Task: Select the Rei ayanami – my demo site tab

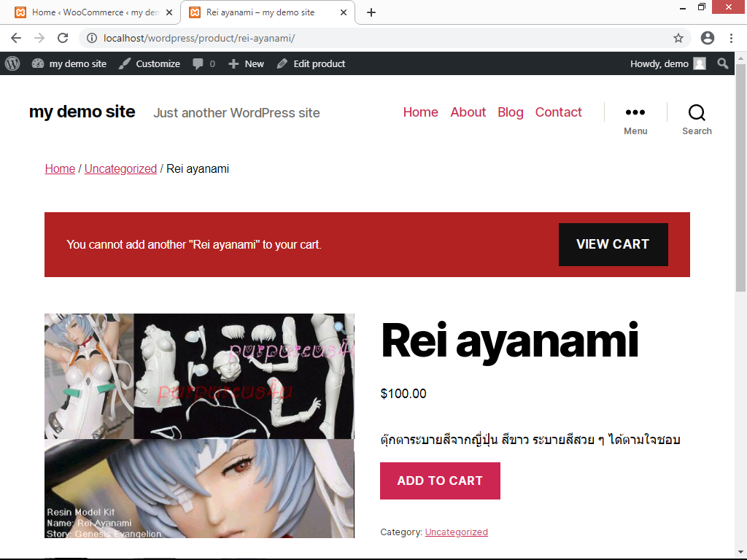Action: 267,13
